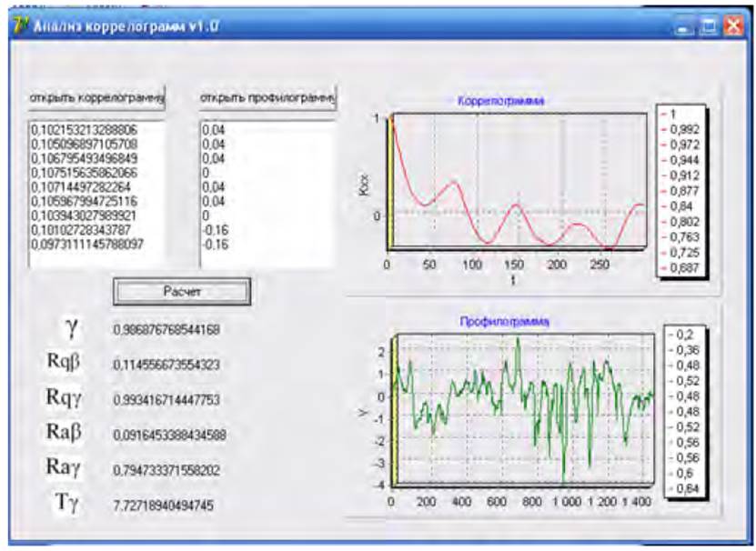Click the 'Расчет' button
This screenshot has width=756, height=551.
coord(181,291)
